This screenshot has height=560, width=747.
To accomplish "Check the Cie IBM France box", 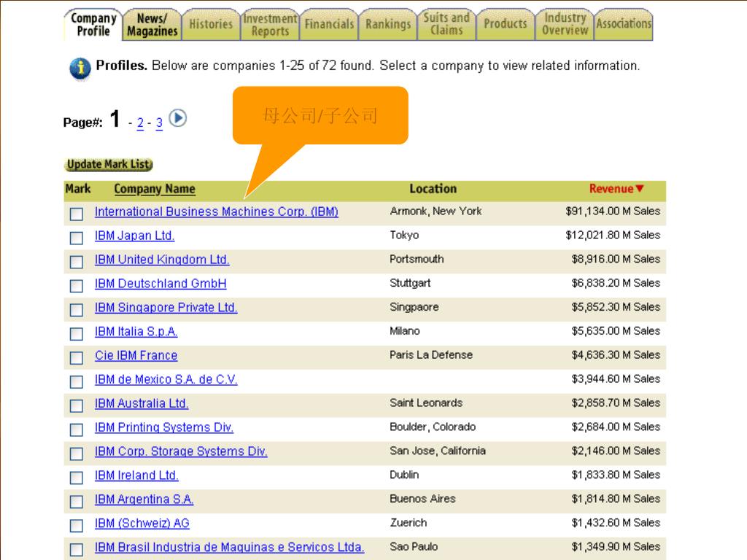I will click(76, 357).
